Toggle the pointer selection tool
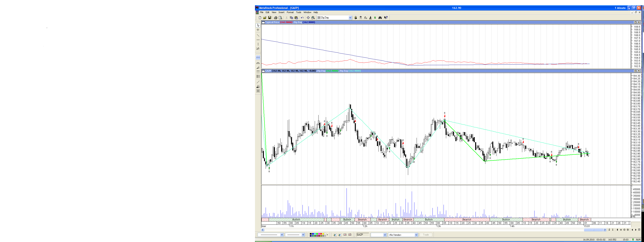The height and width of the screenshot is (242, 644). tap(258, 25)
